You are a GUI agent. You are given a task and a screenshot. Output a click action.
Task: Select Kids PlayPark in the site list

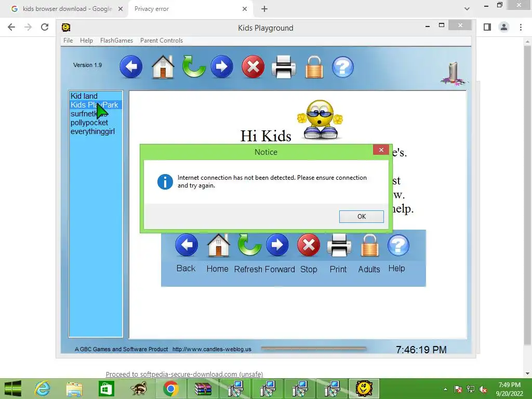95,105
